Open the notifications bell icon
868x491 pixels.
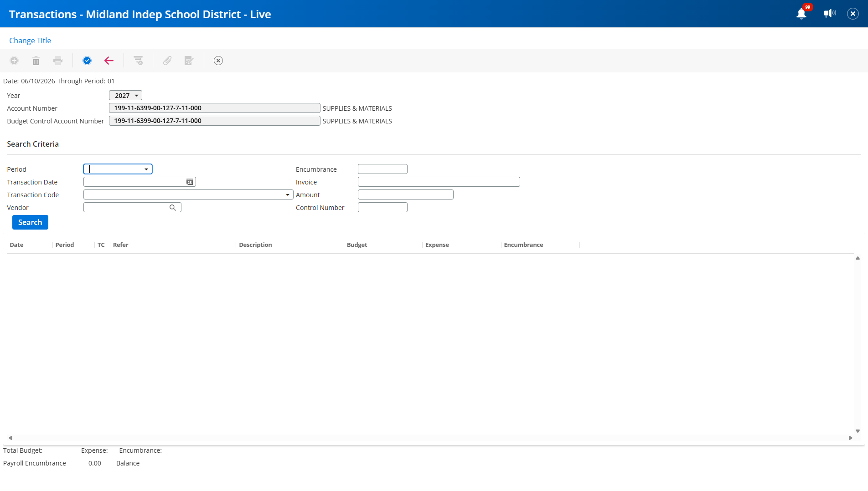[802, 13]
